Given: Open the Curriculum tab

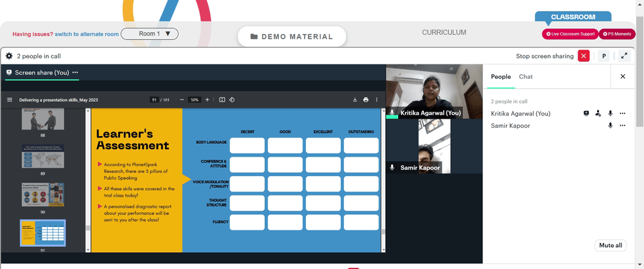Looking at the screenshot, I should point(444,32).
